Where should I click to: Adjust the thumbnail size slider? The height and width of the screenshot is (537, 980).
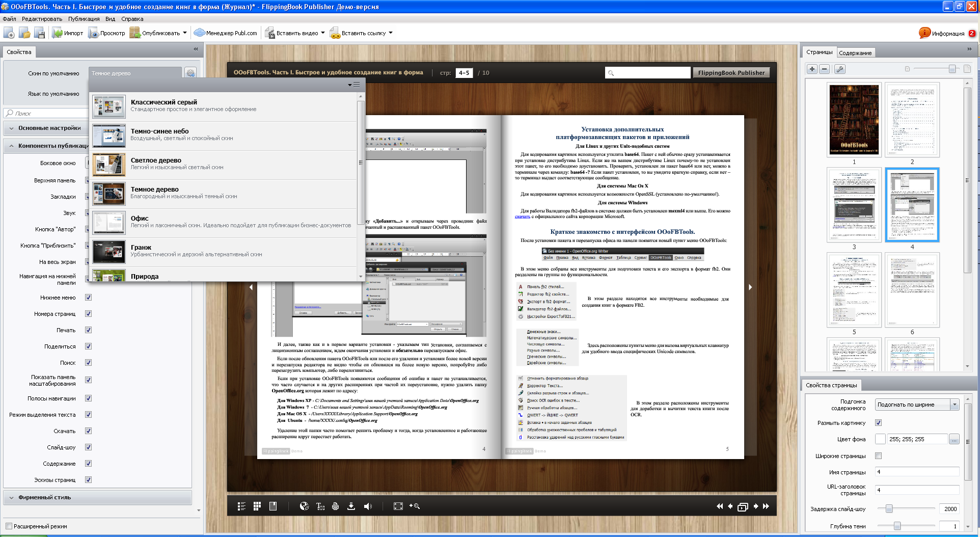[952, 69]
